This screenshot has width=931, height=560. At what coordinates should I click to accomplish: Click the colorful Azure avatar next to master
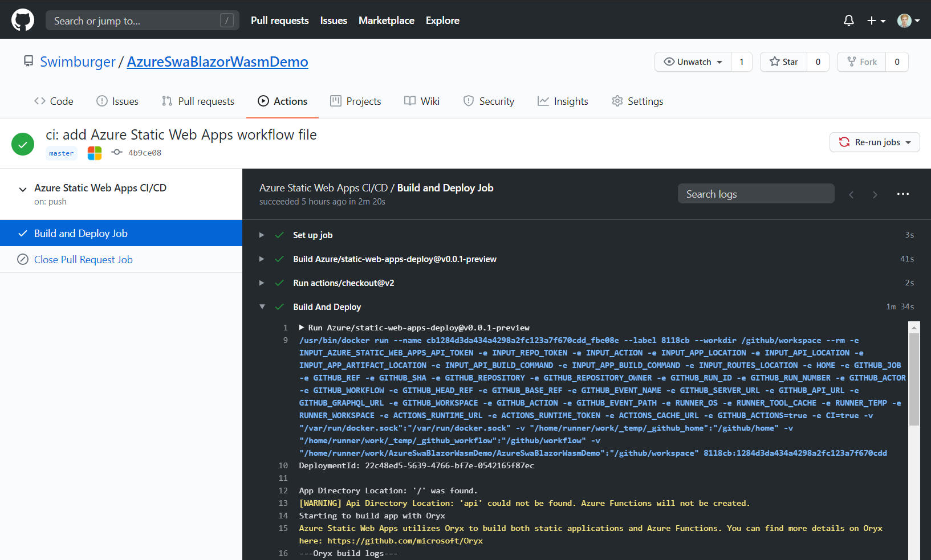click(x=95, y=153)
